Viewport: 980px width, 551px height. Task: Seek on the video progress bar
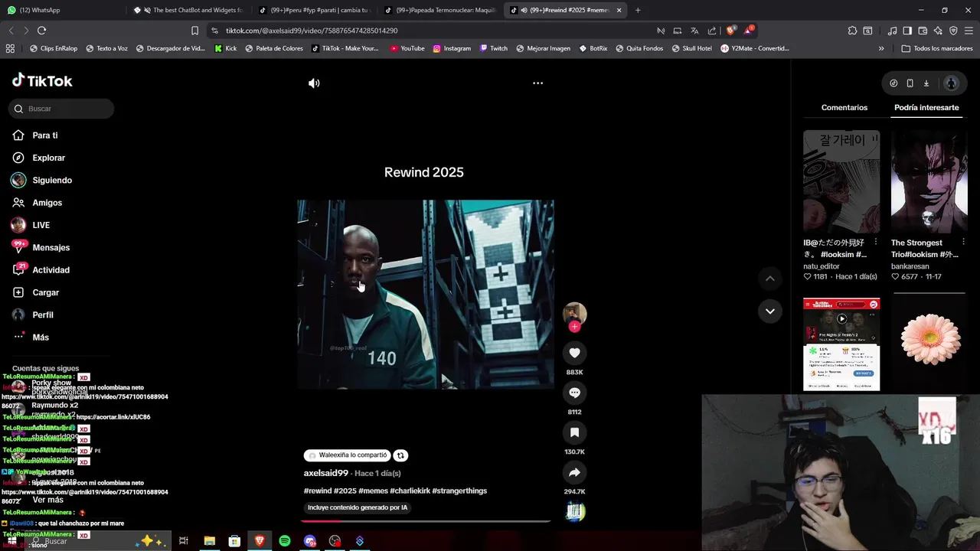[x=426, y=521]
